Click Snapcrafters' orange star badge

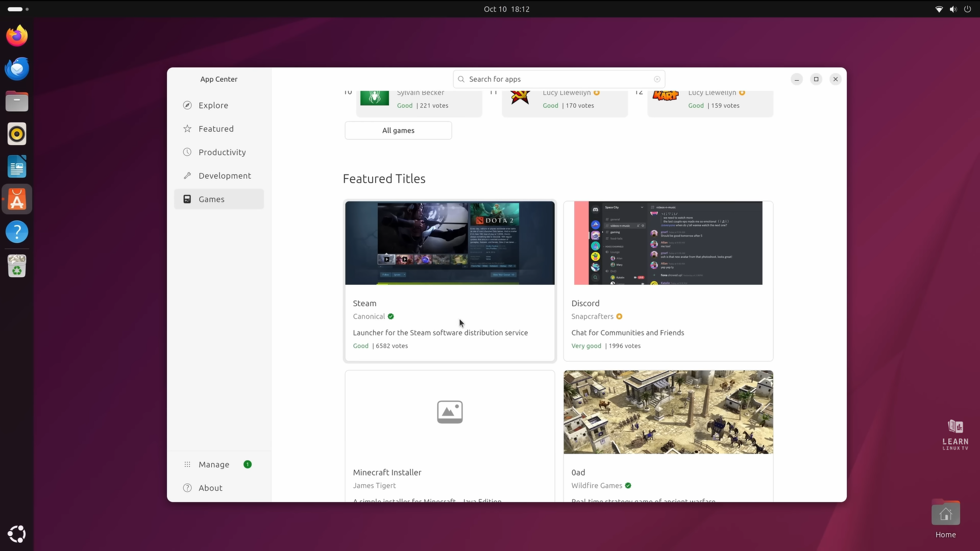[x=619, y=316]
